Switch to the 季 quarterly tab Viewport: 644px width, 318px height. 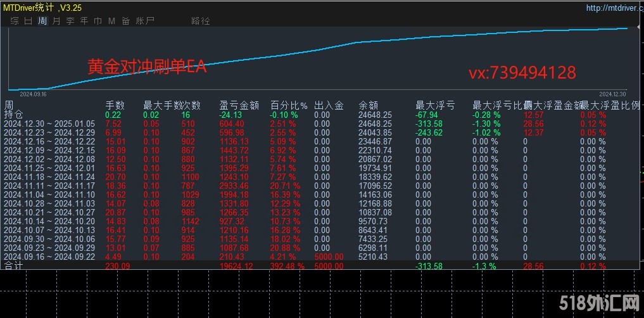(x=70, y=21)
